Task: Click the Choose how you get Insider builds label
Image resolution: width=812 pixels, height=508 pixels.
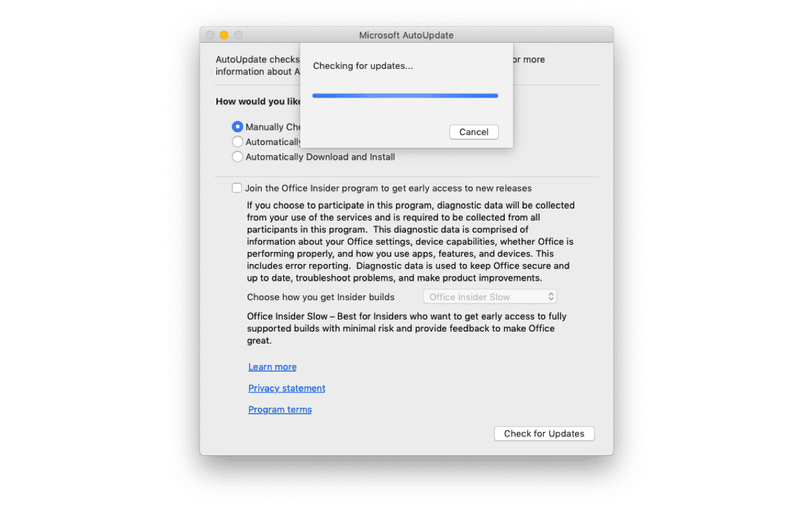Action: pos(321,297)
